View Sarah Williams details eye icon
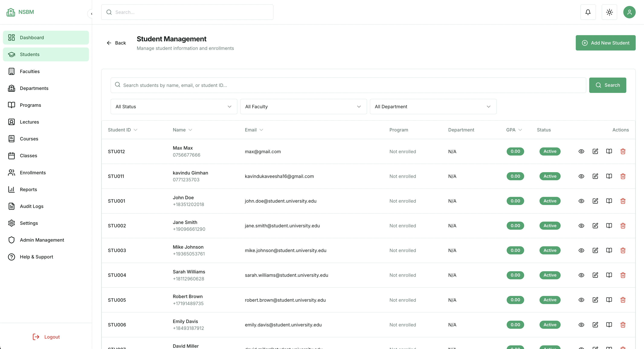Viewport: 644px width, 349px height. point(581,275)
